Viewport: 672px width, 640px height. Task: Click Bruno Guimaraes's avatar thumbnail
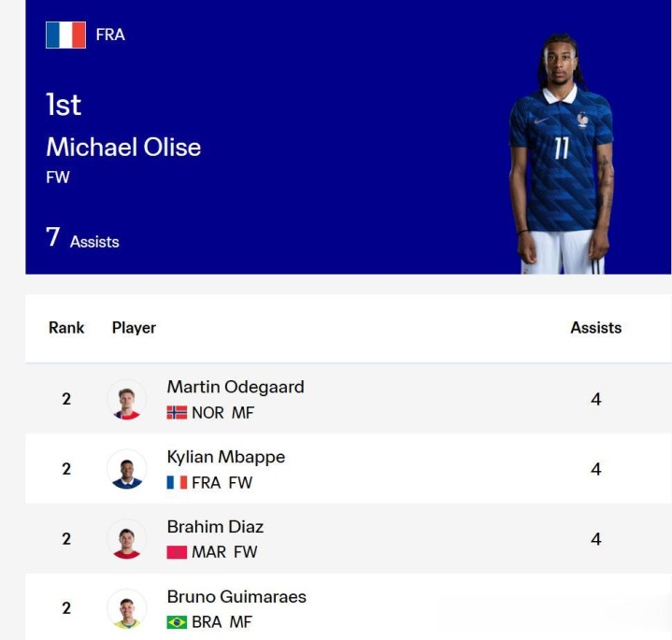[x=126, y=608]
